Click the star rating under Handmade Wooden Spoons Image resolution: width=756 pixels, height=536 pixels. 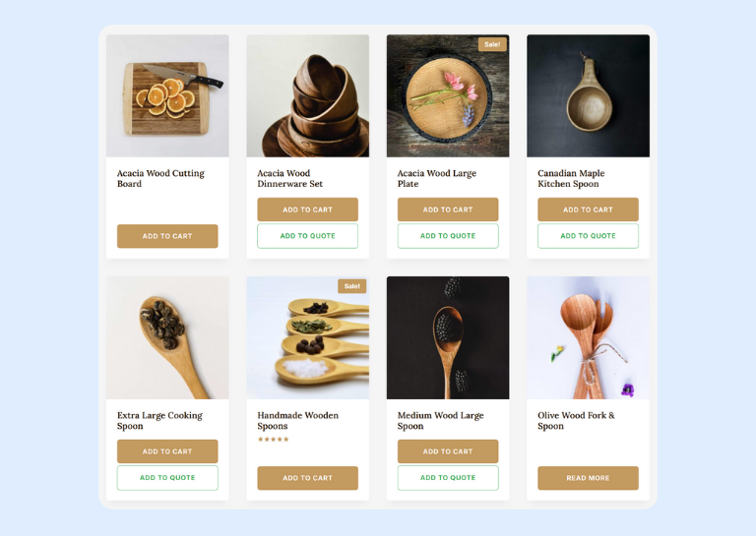tap(273, 440)
